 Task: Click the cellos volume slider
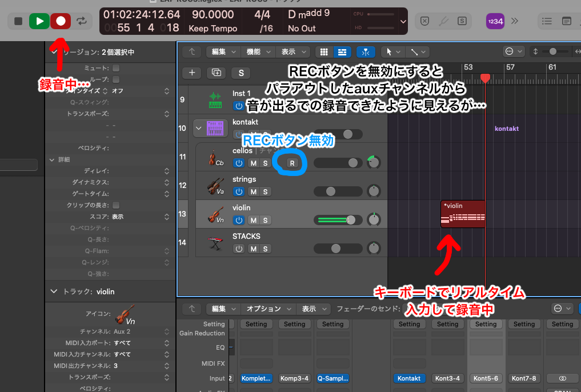point(338,163)
